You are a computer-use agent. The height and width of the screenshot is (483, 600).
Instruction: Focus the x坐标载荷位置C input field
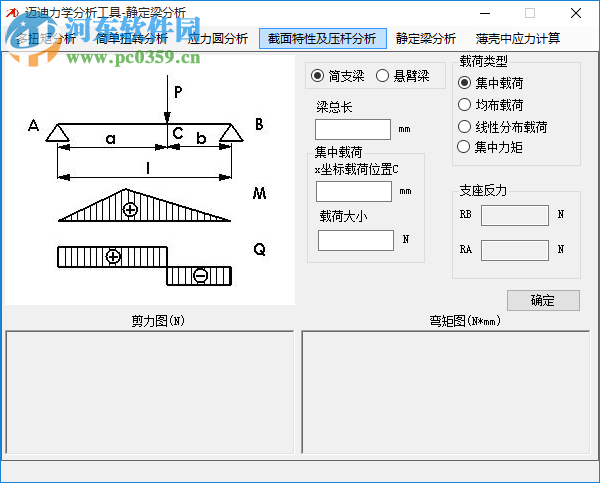pyautogui.click(x=354, y=191)
